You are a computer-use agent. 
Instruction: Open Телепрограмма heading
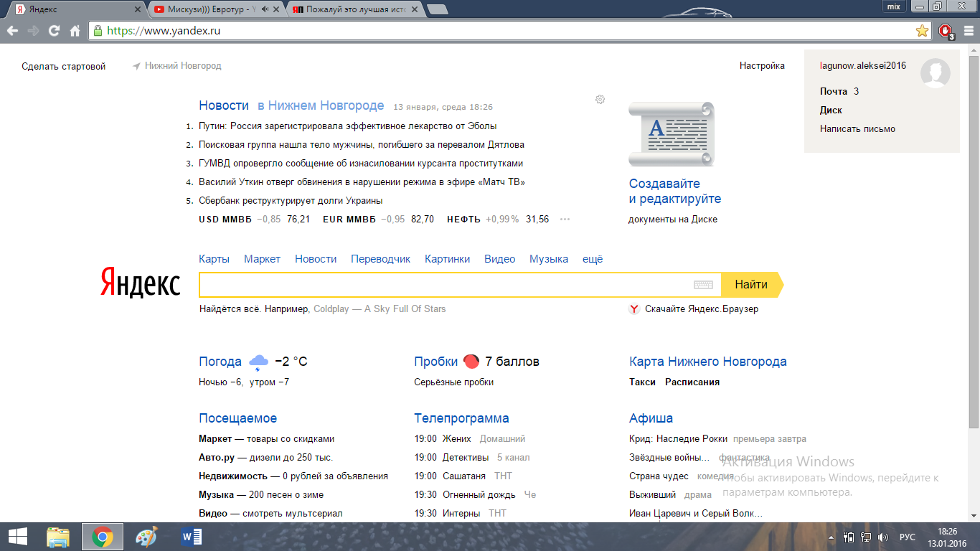pos(461,418)
